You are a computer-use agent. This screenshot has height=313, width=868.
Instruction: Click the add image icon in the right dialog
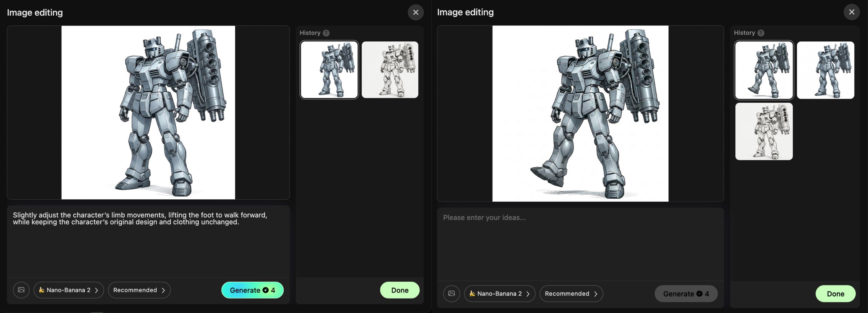pyautogui.click(x=452, y=294)
